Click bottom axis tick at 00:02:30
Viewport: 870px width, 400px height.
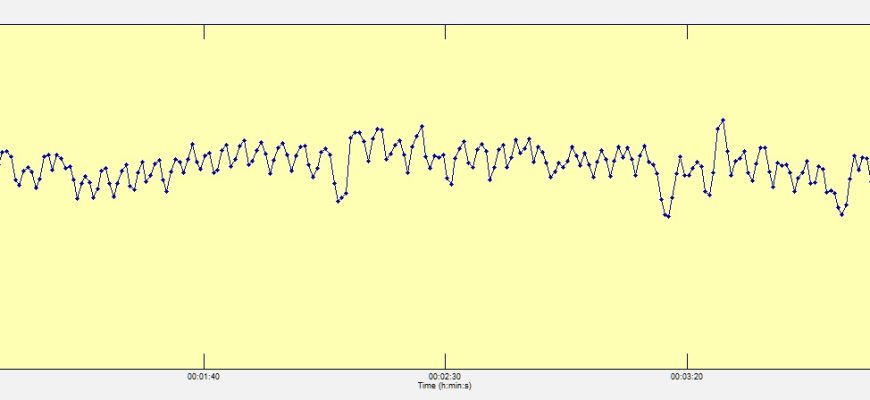tap(445, 359)
